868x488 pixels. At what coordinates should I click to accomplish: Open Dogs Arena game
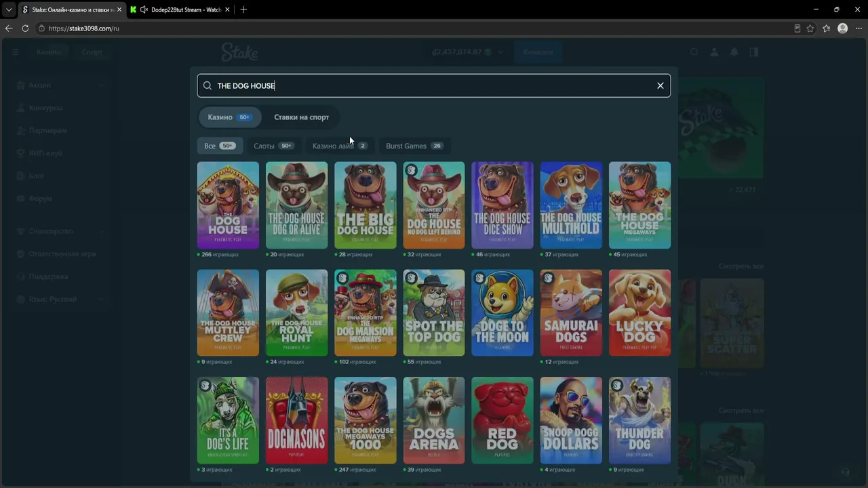point(434,421)
